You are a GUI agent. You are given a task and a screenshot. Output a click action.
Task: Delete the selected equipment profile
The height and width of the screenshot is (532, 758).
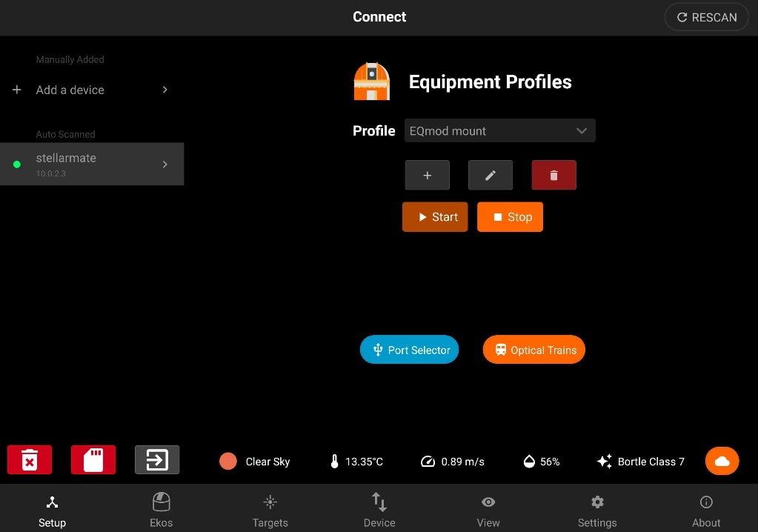point(553,175)
